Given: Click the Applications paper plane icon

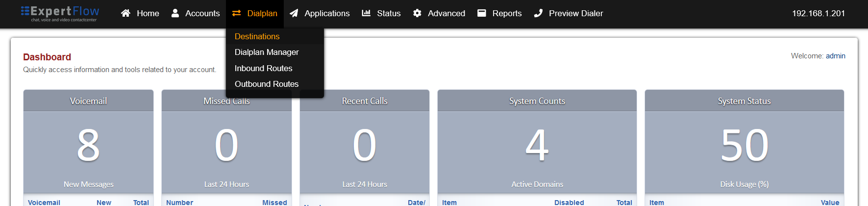Looking at the screenshot, I should (294, 13).
